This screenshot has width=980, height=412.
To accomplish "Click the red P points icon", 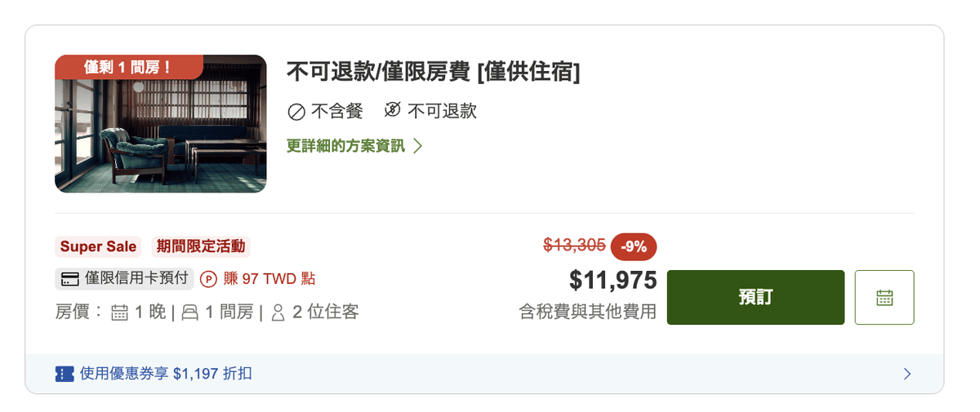I will coord(209,279).
